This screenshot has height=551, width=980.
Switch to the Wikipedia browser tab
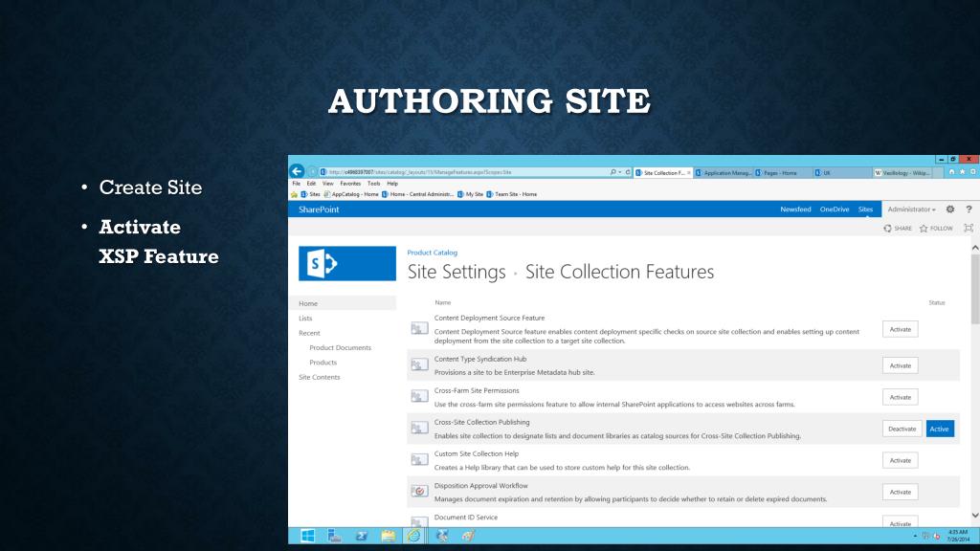click(x=902, y=172)
